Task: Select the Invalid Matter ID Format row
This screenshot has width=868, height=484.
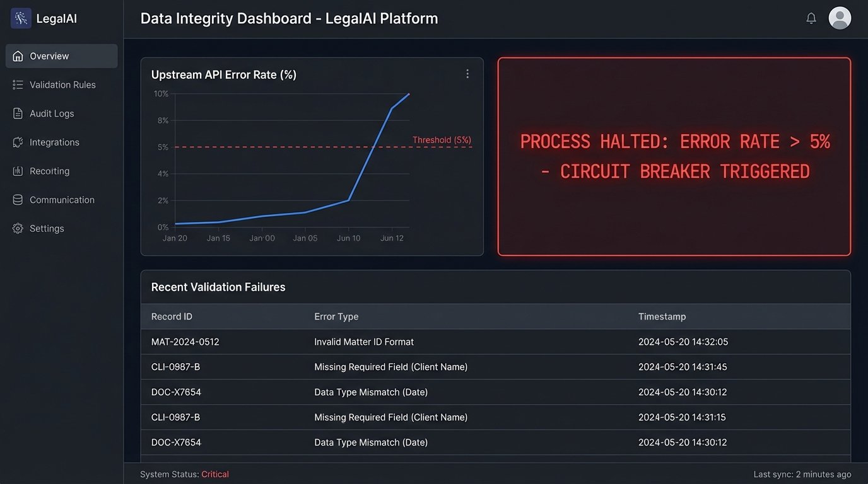Action: coord(364,342)
